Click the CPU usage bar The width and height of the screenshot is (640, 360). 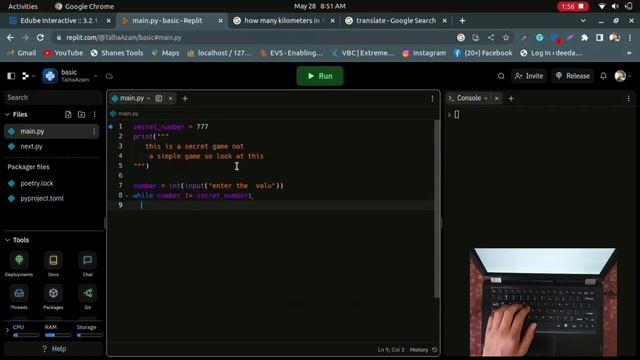(x=26, y=335)
